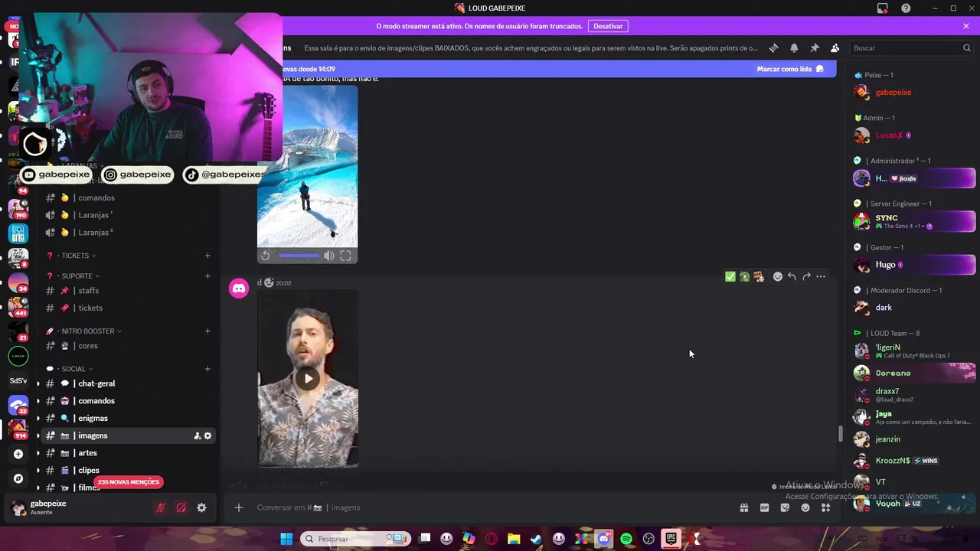Adjust the ice cave video volume slider
The width and height of the screenshot is (980, 551).
tap(299, 256)
